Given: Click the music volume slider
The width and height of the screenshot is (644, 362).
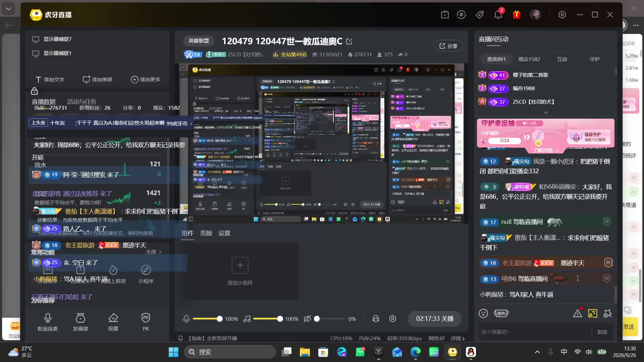Looking at the screenshot, I should tap(268, 319).
